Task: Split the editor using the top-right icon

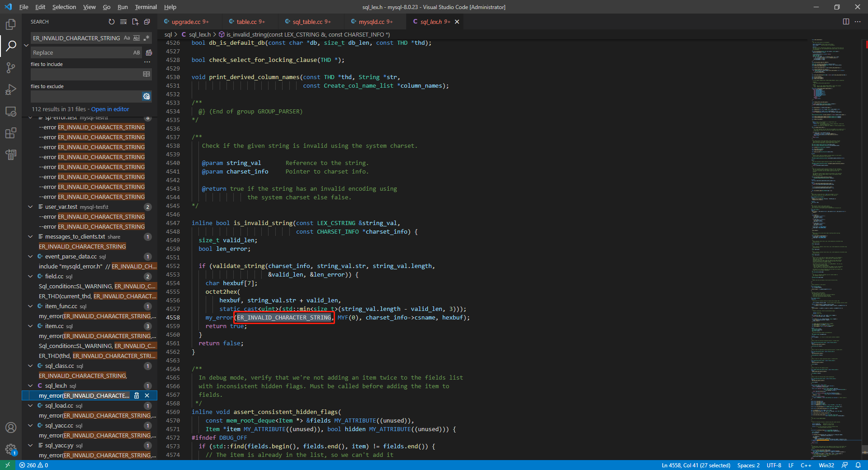Action: pyautogui.click(x=845, y=21)
